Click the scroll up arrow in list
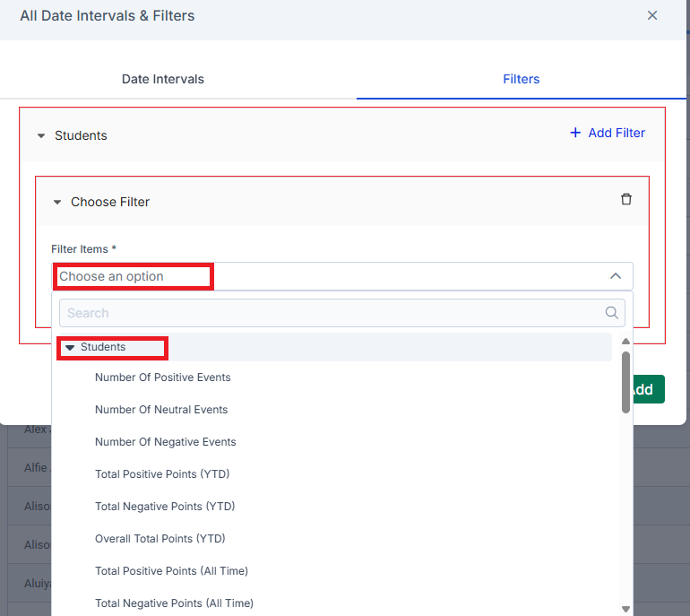Screen dimensions: 690x616 click(x=625, y=342)
